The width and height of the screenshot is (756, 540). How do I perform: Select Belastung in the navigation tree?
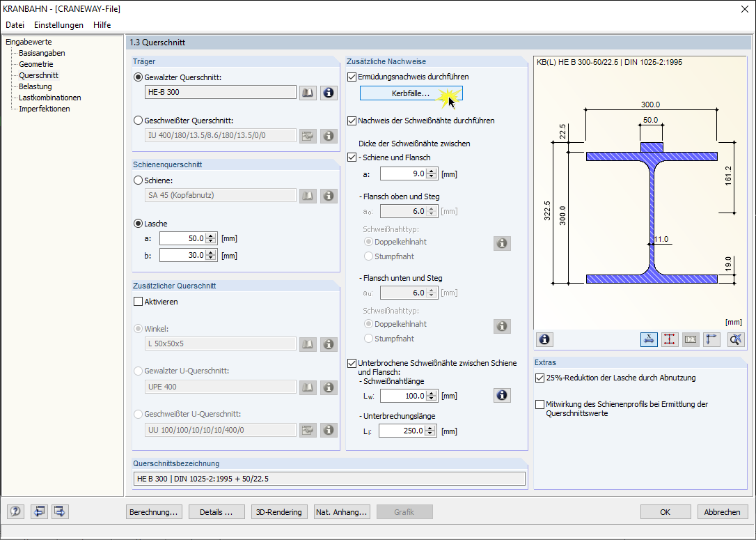[36, 86]
